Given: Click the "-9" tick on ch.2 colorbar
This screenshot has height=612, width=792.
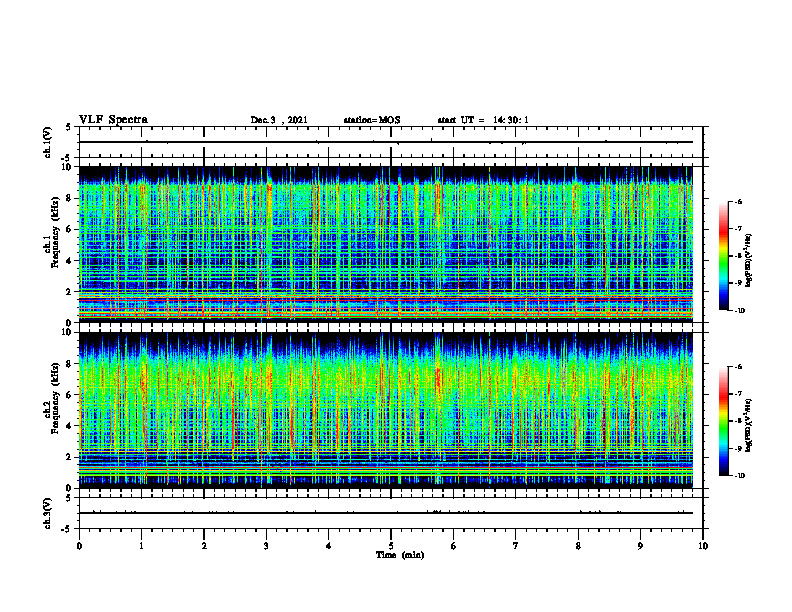Looking at the screenshot, I should point(738,448).
